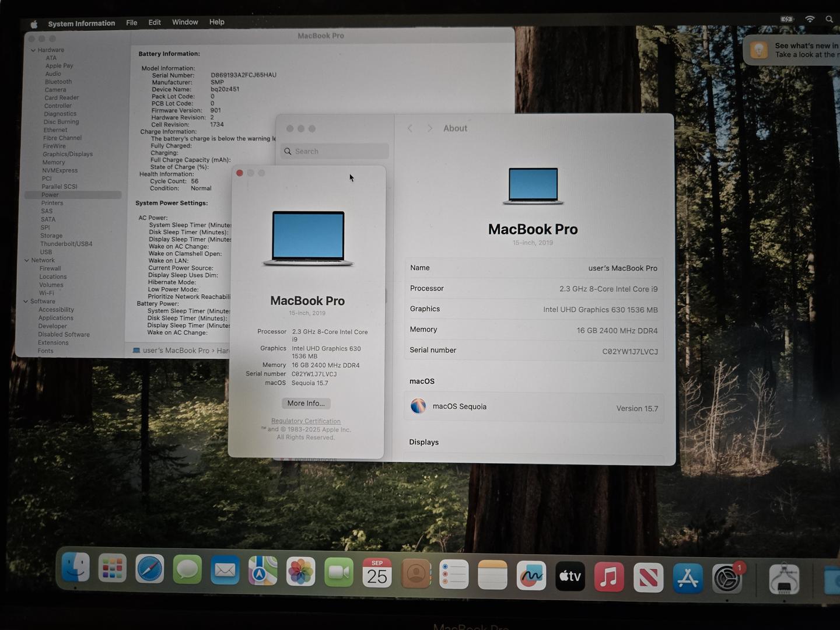840x630 pixels.
Task: Open Messages app in Dock
Action: point(187,569)
